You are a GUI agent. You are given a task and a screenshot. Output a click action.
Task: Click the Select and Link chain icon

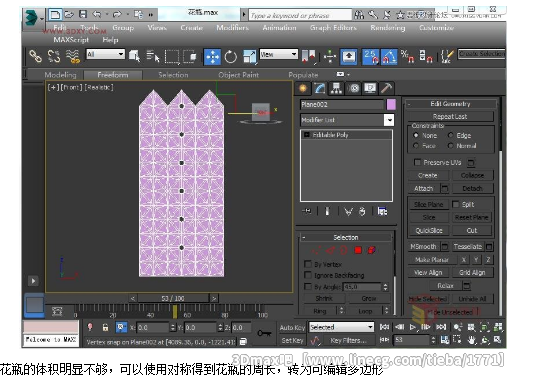pos(35,56)
